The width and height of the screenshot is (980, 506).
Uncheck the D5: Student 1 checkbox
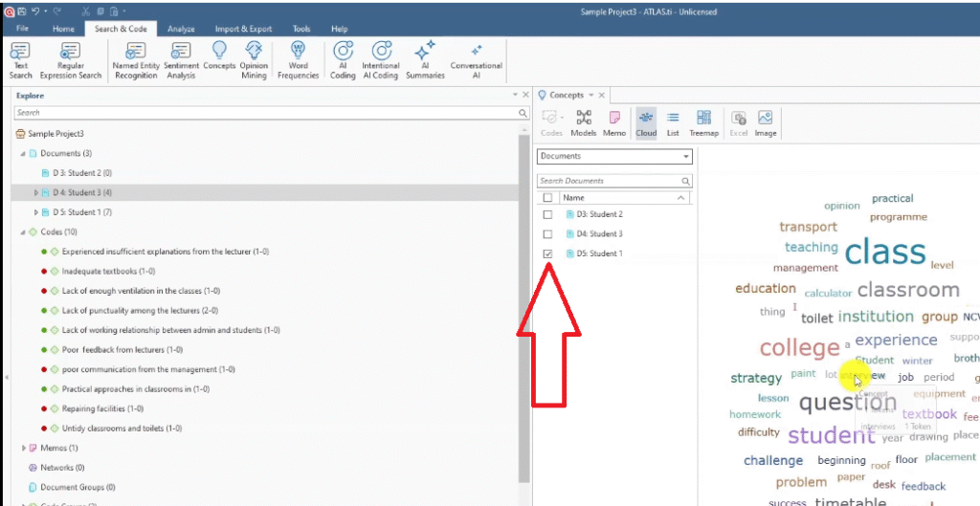pyautogui.click(x=547, y=253)
